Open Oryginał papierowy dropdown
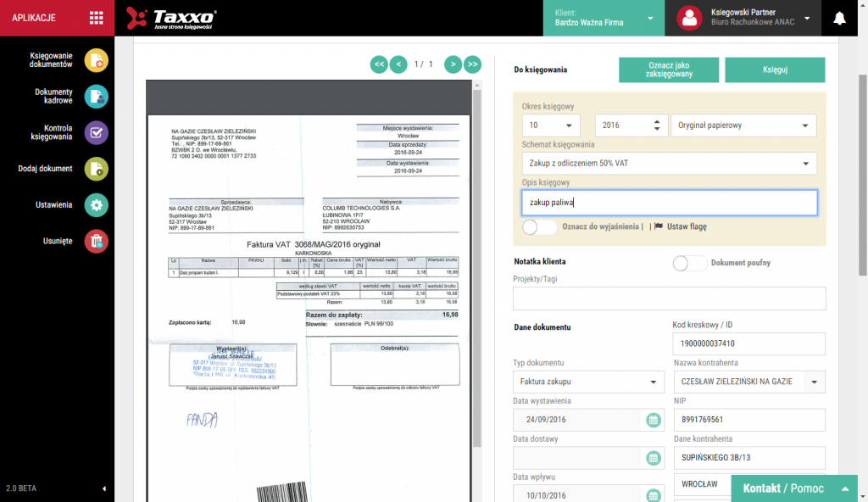The image size is (868, 502). [x=743, y=126]
